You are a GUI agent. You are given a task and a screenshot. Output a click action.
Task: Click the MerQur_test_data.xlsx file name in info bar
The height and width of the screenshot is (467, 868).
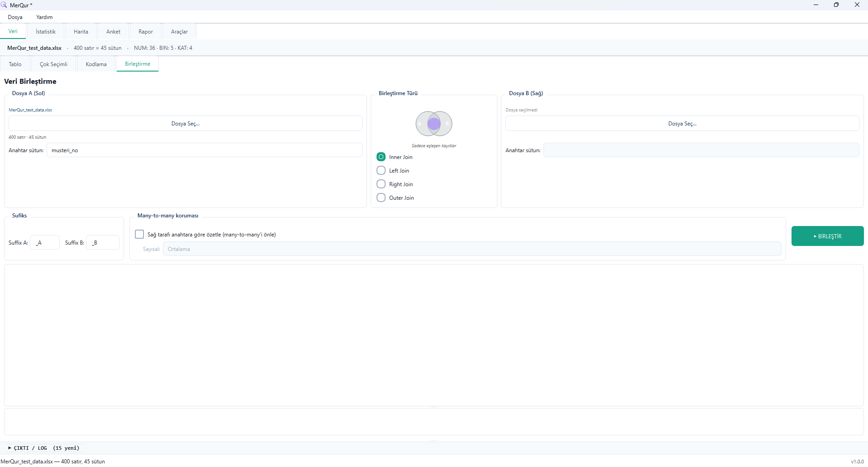(34, 48)
